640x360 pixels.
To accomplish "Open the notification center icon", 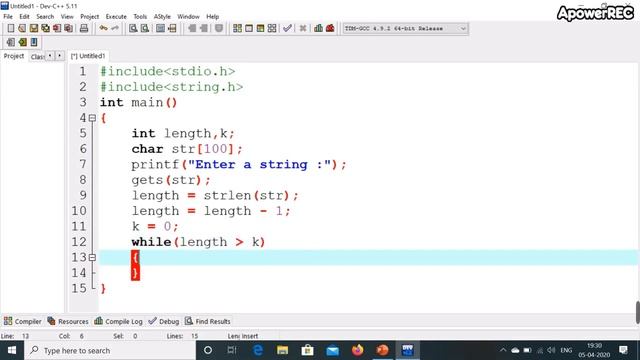I will pos(623,350).
